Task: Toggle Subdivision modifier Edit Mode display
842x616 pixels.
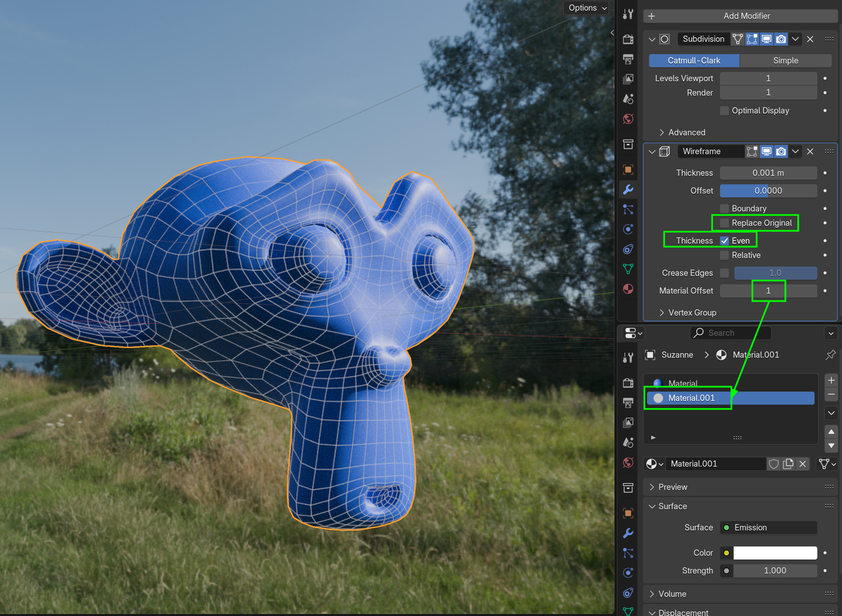Action: click(752, 39)
